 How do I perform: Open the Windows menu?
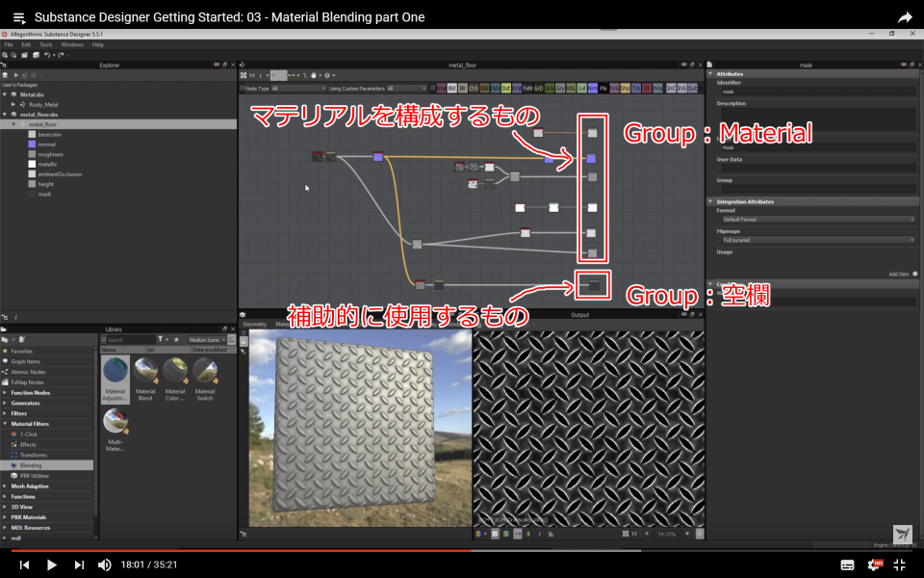[x=72, y=45]
